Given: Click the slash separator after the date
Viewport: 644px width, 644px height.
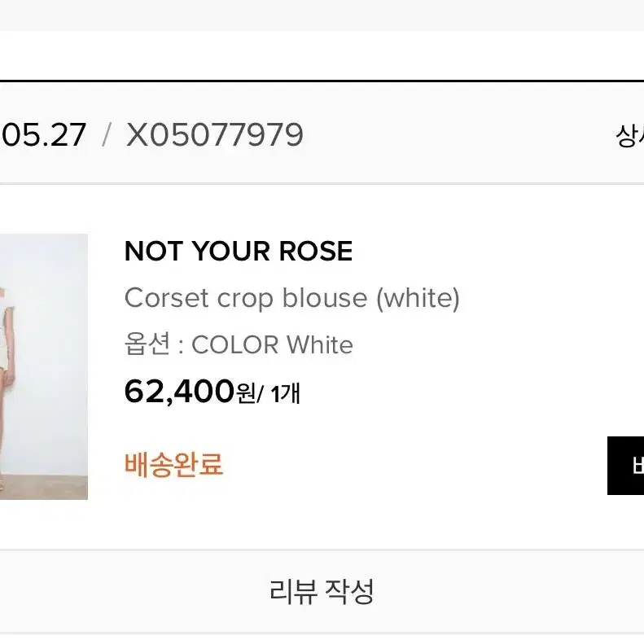Looking at the screenshot, I should click(x=107, y=134).
